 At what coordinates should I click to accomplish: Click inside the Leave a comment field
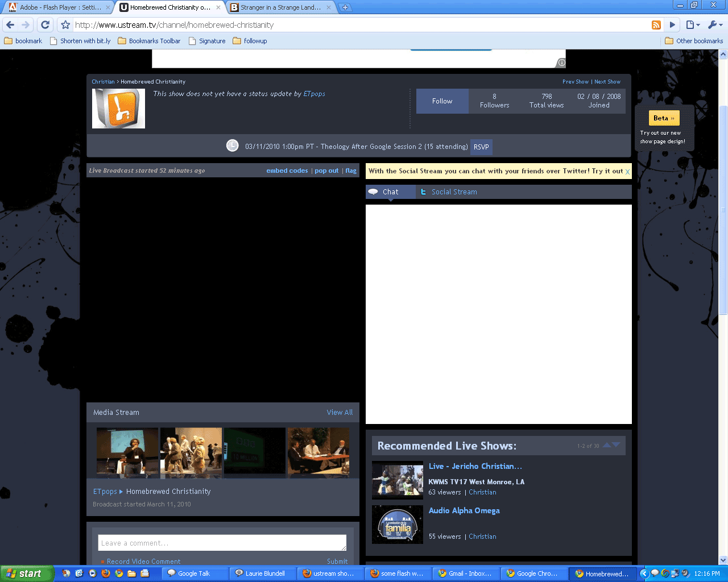222,542
